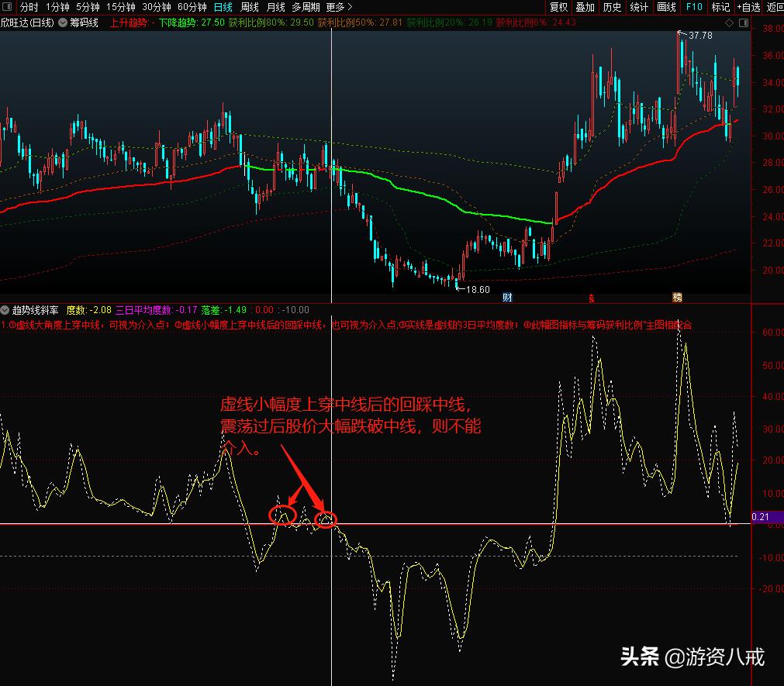Open the 历史 history view

612,7
